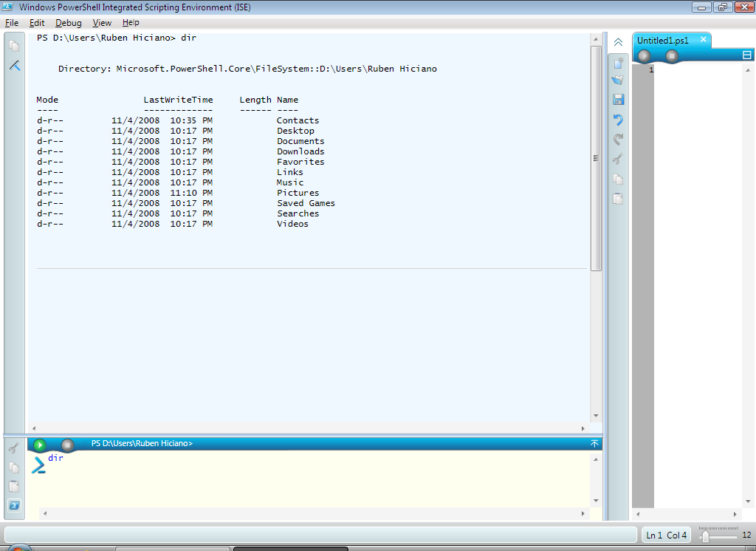
Task: Copy selected text from the output pane
Action: pos(15,46)
